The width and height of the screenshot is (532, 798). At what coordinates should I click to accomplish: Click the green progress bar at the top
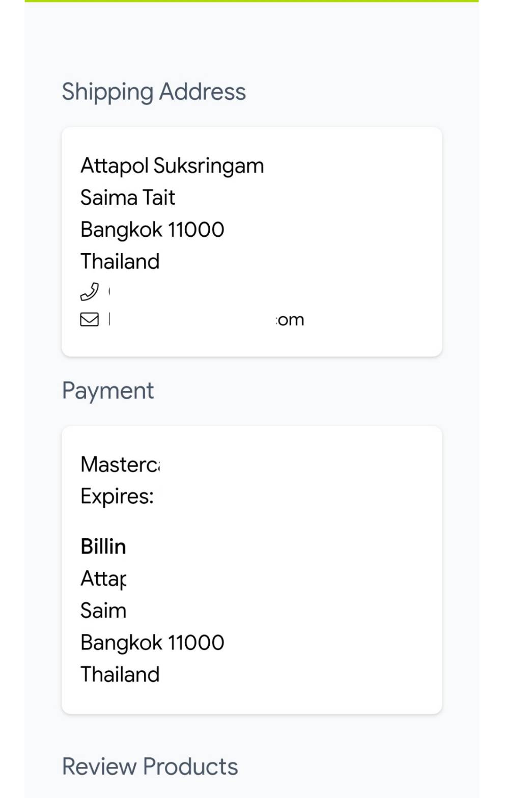[251, 1]
